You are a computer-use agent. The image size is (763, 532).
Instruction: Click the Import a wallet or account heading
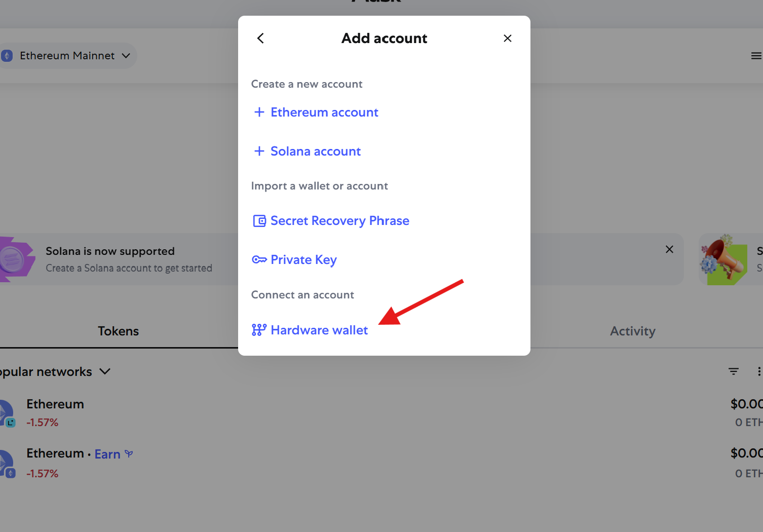tap(319, 186)
